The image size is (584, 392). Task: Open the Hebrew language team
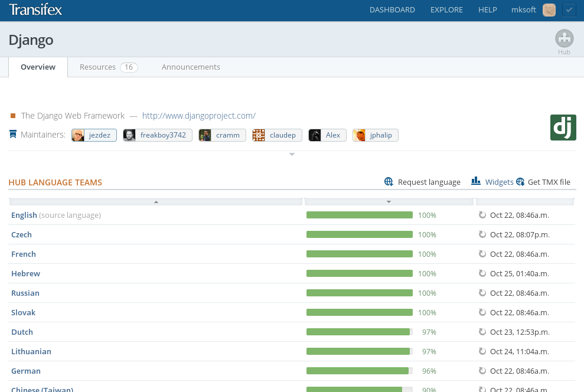25,273
